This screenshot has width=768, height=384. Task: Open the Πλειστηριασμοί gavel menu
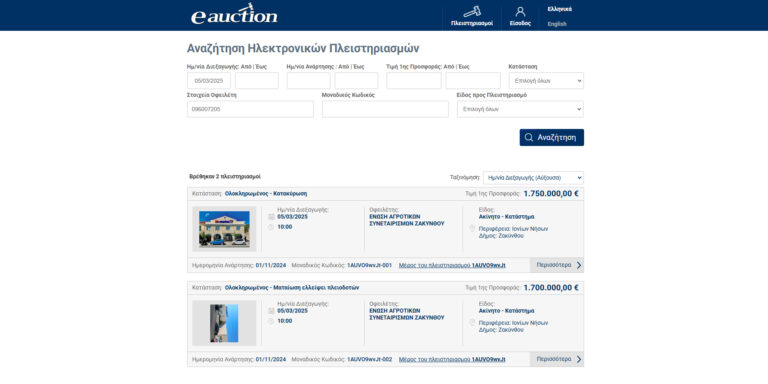472,17
